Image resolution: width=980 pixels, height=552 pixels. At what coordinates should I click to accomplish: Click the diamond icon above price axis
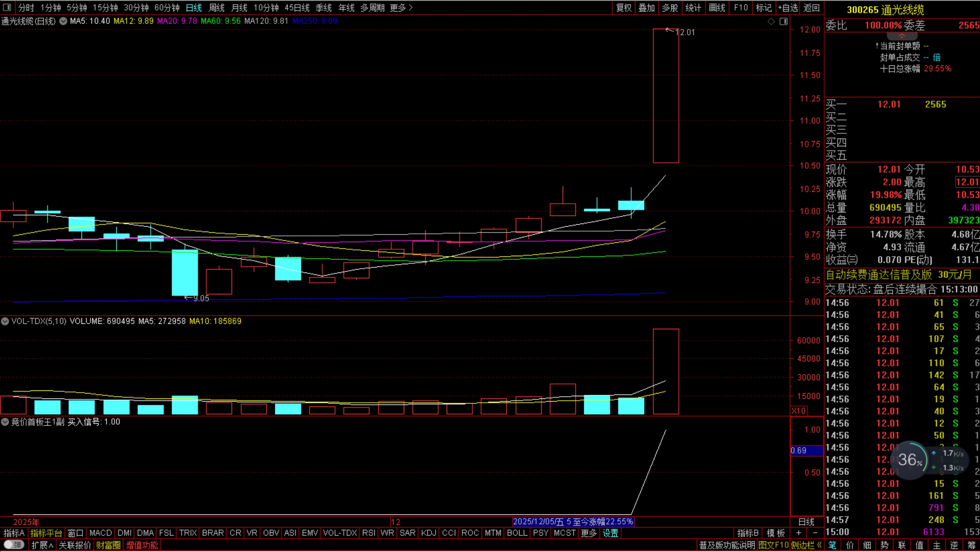pyautogui.click(x=771, y=21)
